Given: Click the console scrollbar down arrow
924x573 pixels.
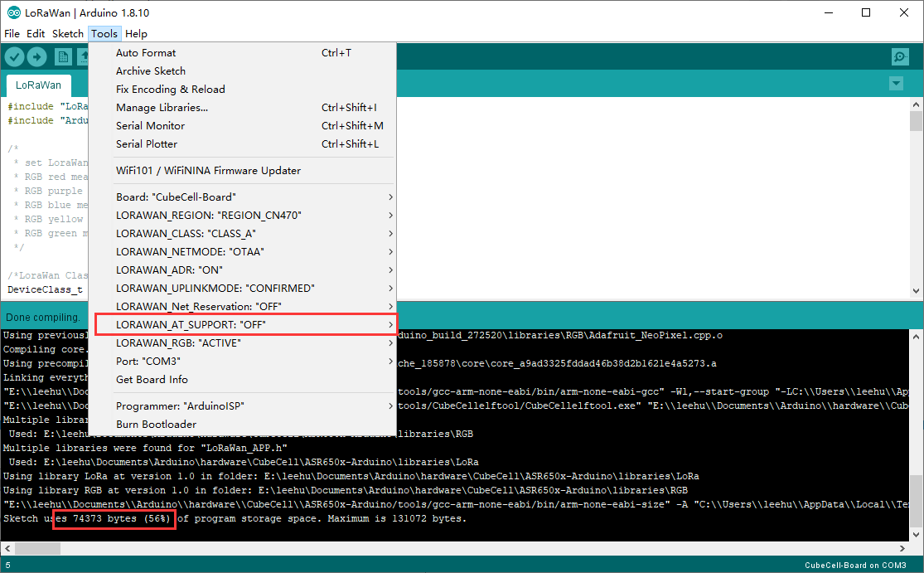Looking at the screenshot, I should 916,535.
